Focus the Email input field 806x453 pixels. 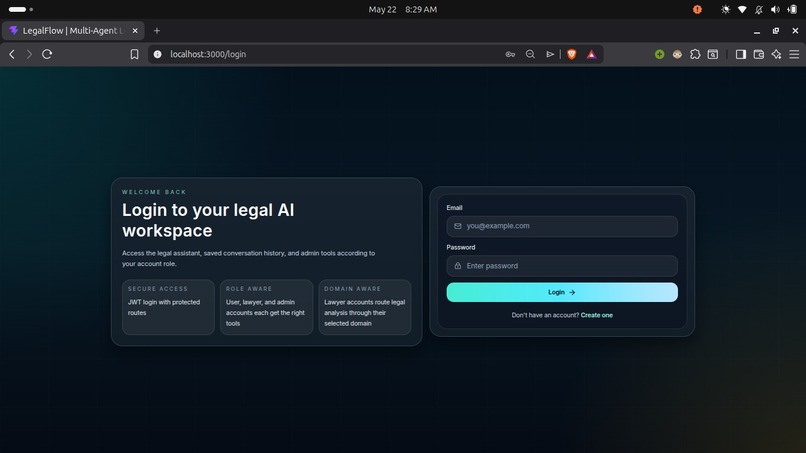pyautogui.click(x=562, y=226)
